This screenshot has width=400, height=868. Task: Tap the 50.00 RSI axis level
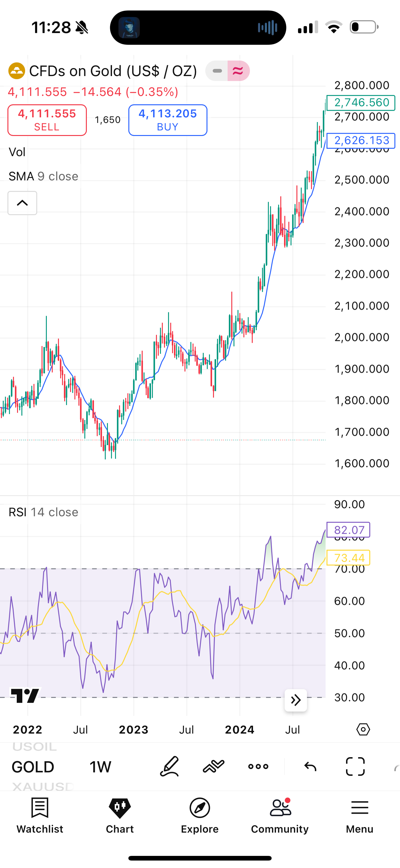(349, 633)
